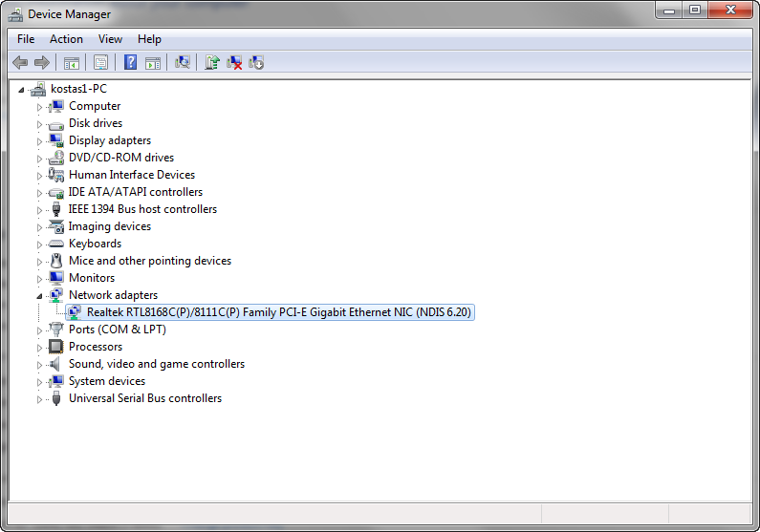The height and width of the screenshot is (532, 760).
Task: Click the Keyboards category icon
Action: tap(56, 244)
